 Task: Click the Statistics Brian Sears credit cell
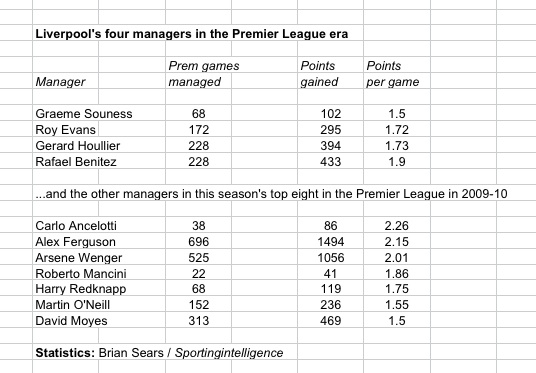pyautogui.click(x=159, y=352)
